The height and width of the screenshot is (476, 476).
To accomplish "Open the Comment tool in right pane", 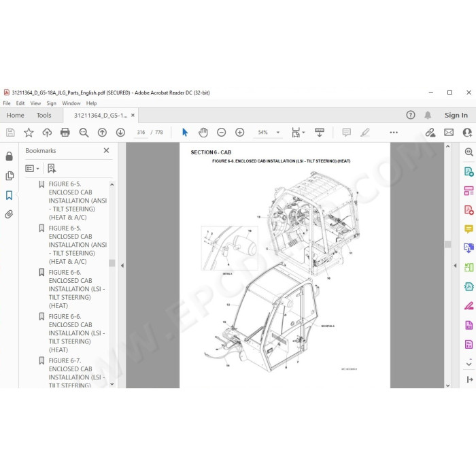I will click(x=469, y=229).
